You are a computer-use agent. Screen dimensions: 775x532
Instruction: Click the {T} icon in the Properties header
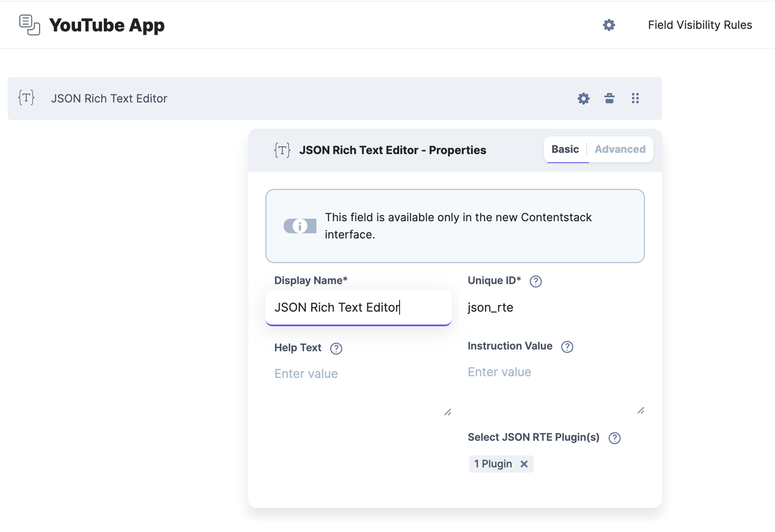282,150
